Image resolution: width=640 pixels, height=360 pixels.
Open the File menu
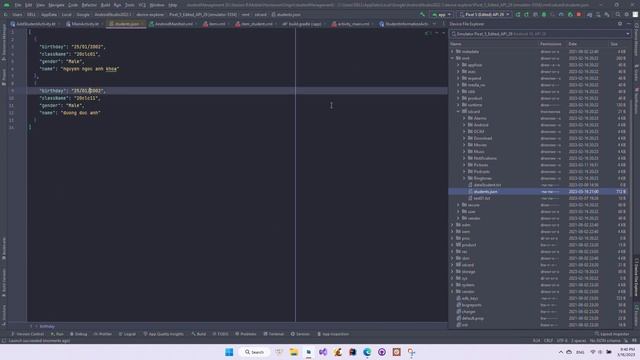18,5
